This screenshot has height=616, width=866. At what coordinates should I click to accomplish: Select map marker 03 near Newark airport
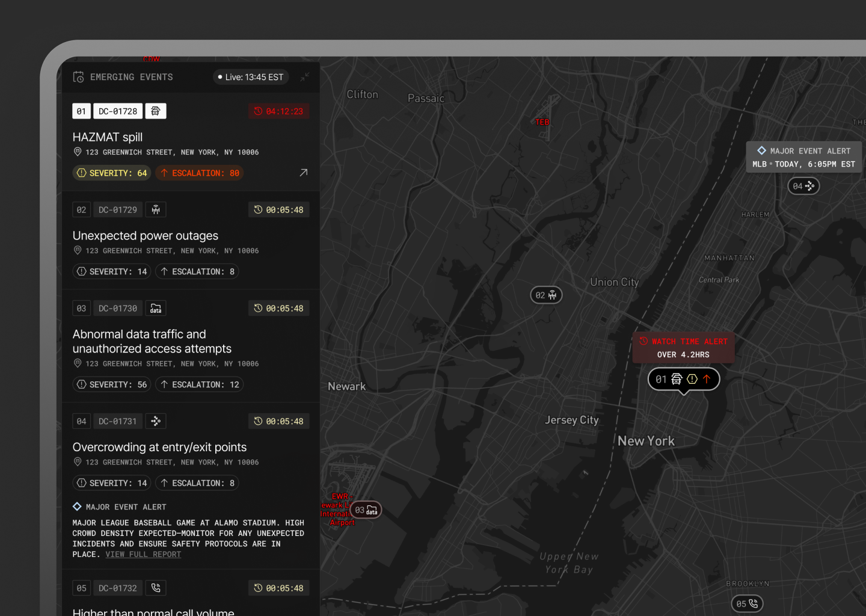tap(366, 510)
